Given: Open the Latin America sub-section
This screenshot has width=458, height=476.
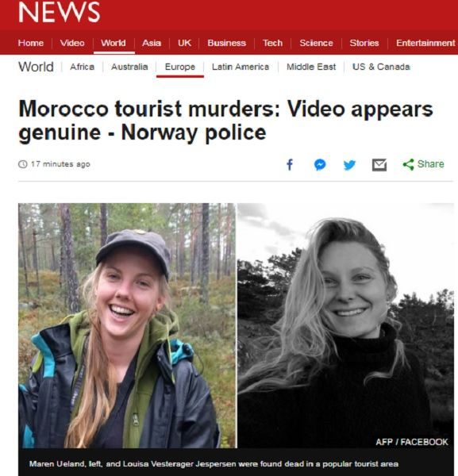Looking at the screenshot, I should pos(241,67).
